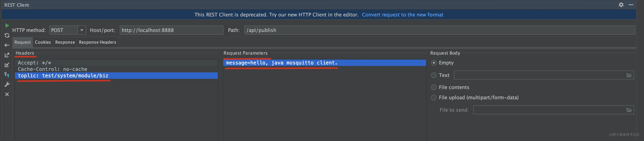The image size is (644, 141).
Task: Click the Host/port input field
Action: [x=171, y=30]
